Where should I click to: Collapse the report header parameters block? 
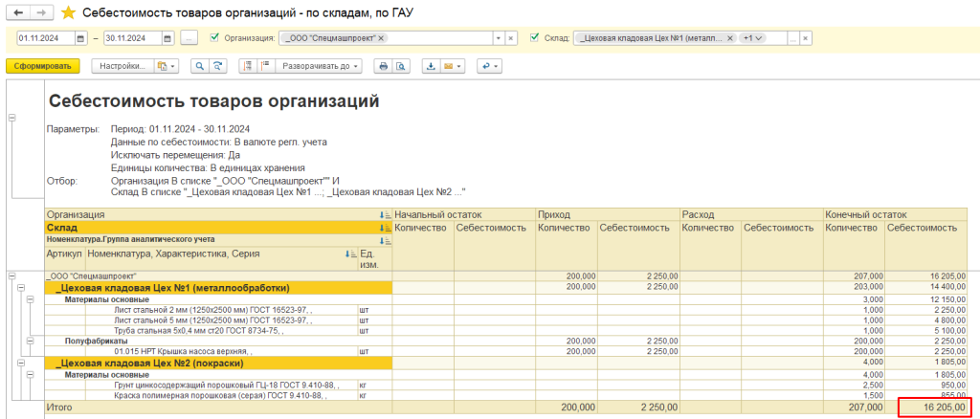click(12, 119)
